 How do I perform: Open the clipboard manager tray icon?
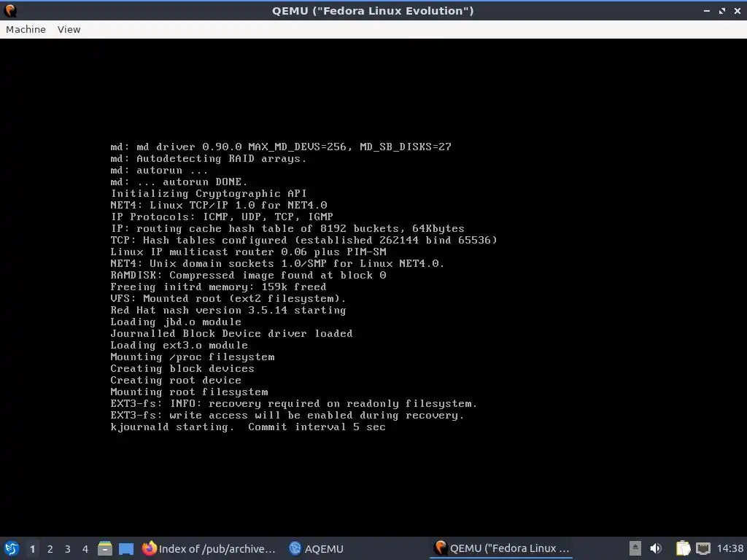point(683,548)
